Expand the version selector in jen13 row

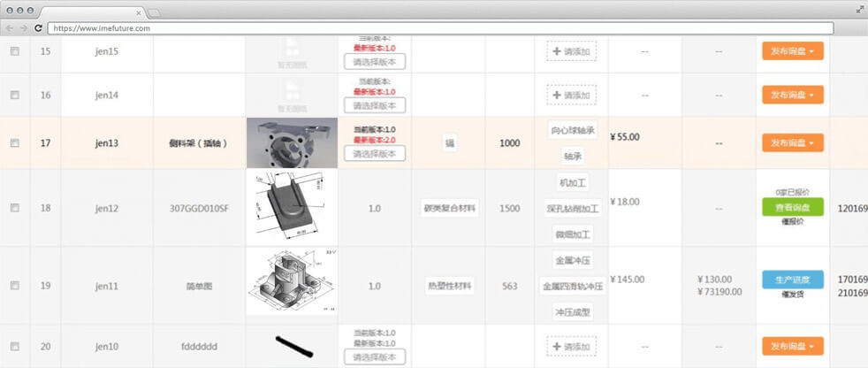tap(375, 154)
